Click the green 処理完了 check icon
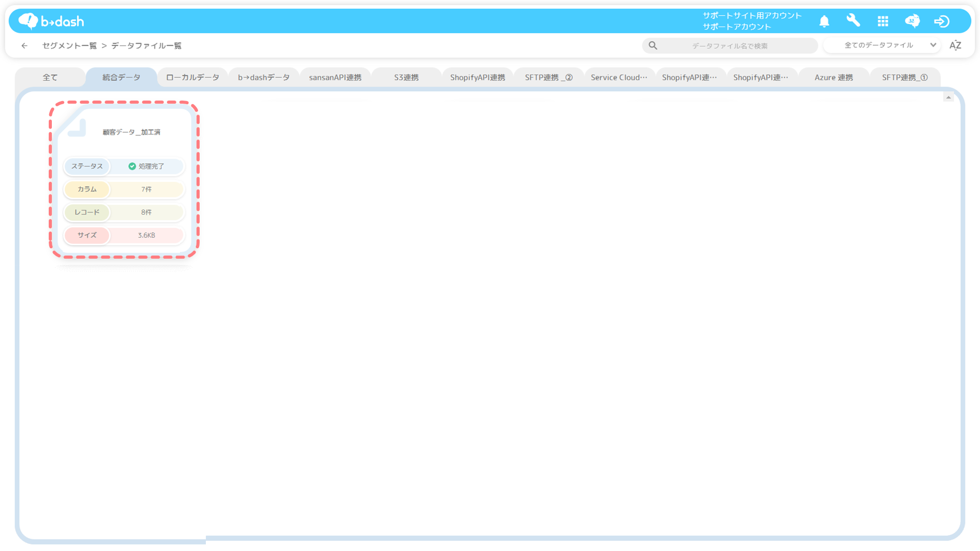980x551 pixels. 132,166
